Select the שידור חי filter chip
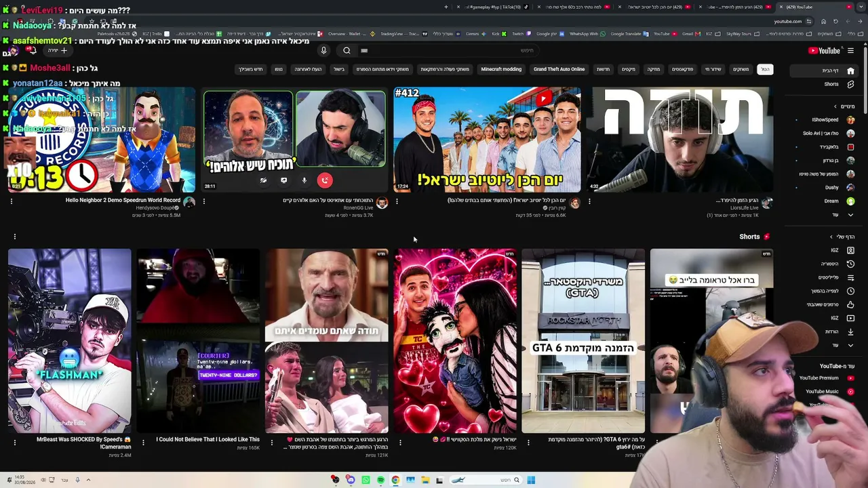868x488 pixels. (713, 69)
